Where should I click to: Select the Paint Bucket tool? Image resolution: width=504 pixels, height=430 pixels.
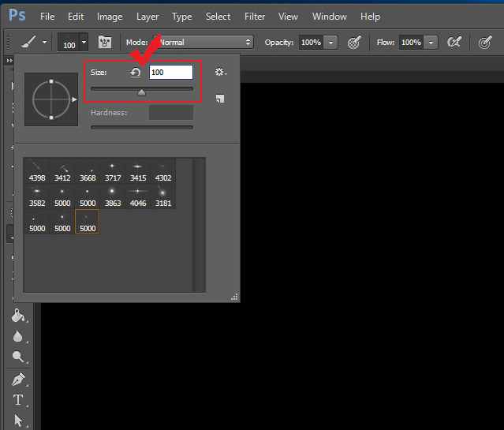click(18, 316)
